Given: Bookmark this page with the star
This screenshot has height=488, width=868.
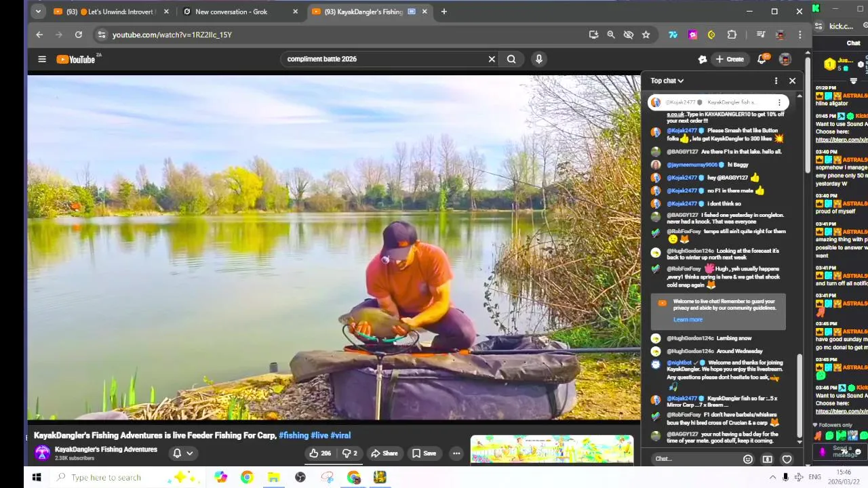Looking at the screenshot, I should [646, 35].
